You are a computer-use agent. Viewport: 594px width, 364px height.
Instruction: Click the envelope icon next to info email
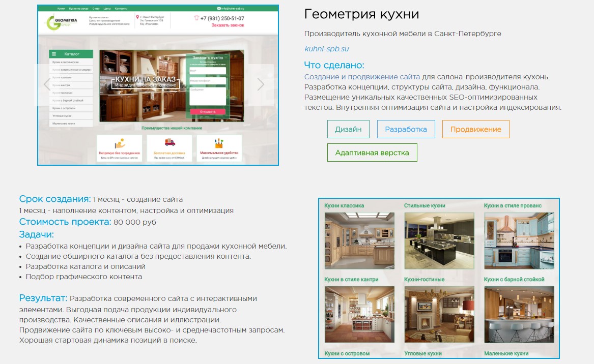[218, 8]
